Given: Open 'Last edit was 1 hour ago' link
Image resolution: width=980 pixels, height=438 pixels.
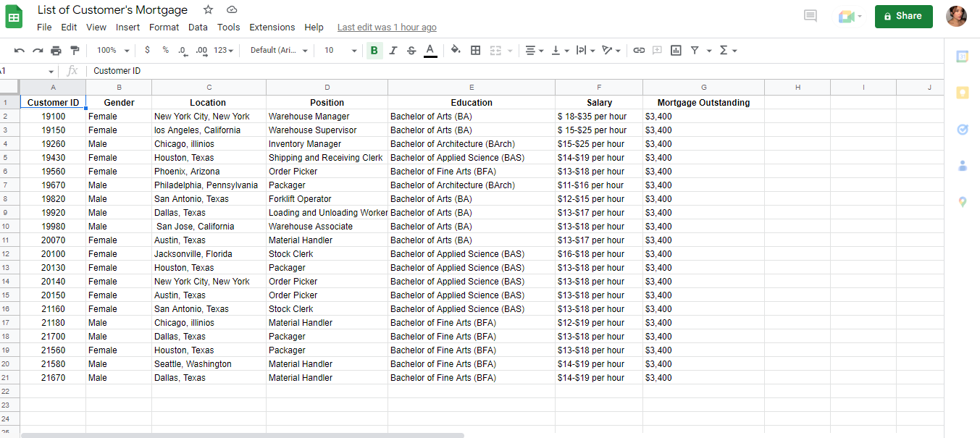Looking at the screenshot, I should pos(387,28).
